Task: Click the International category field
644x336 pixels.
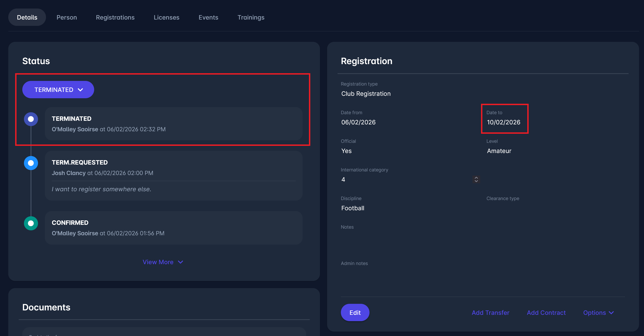Action: tap(405, 179)
